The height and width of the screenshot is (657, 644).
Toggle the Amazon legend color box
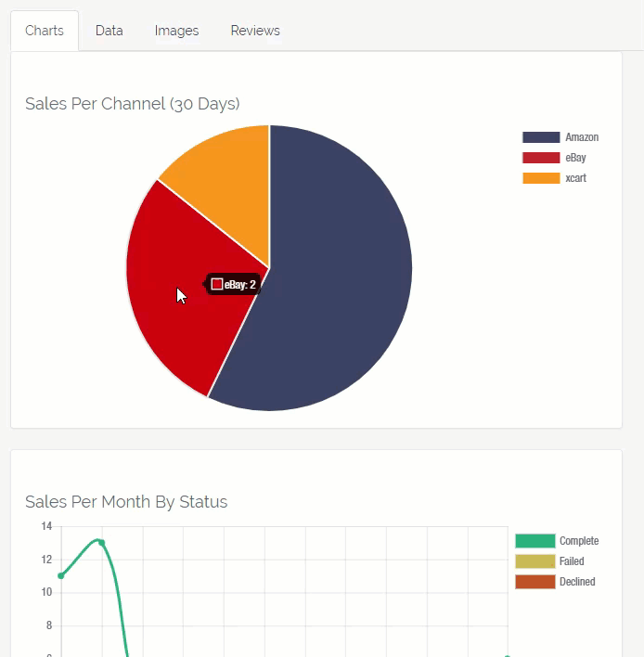point(541,137)
